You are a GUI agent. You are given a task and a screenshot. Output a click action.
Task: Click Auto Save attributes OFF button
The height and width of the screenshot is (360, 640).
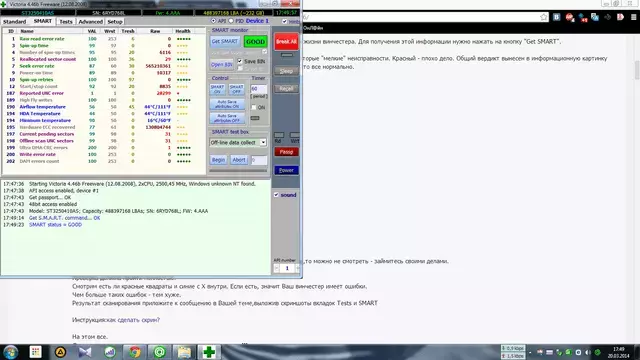tap(227, 118)
